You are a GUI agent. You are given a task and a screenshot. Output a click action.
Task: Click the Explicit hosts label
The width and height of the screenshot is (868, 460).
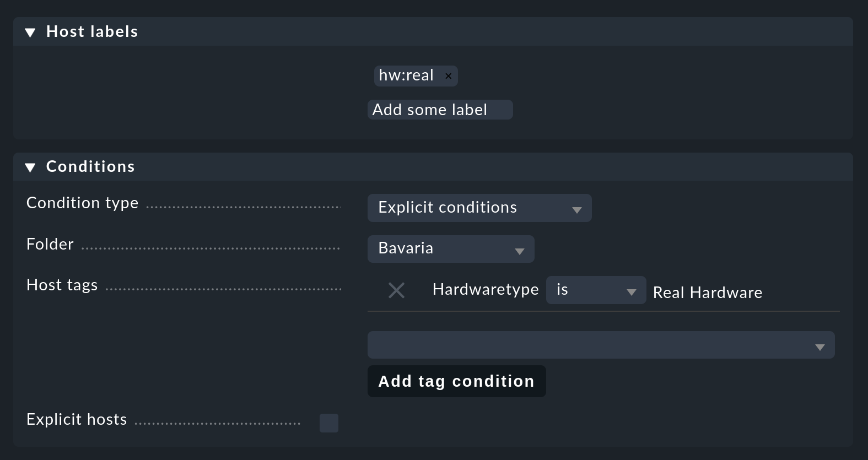[77, 419]
